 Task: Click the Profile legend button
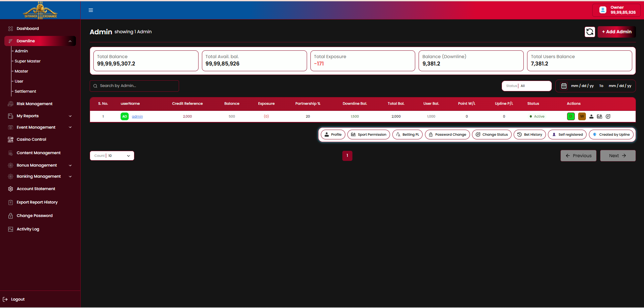333,135
